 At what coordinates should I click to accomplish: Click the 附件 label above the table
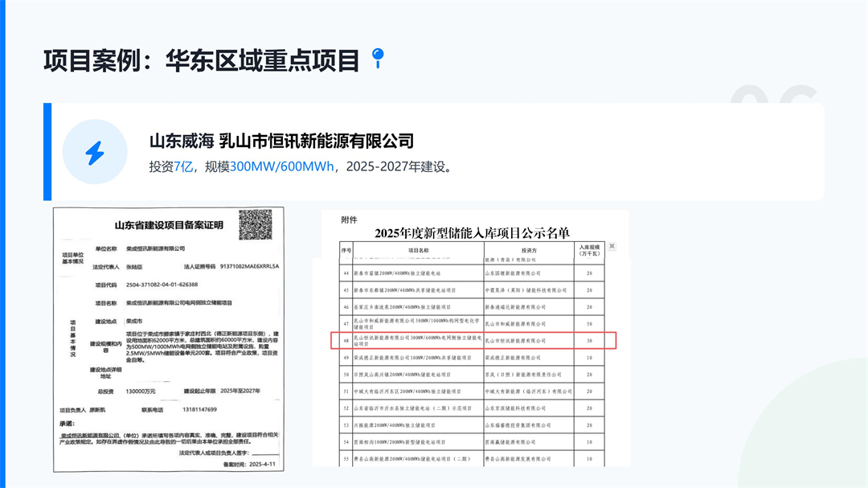tap(349, 220)
